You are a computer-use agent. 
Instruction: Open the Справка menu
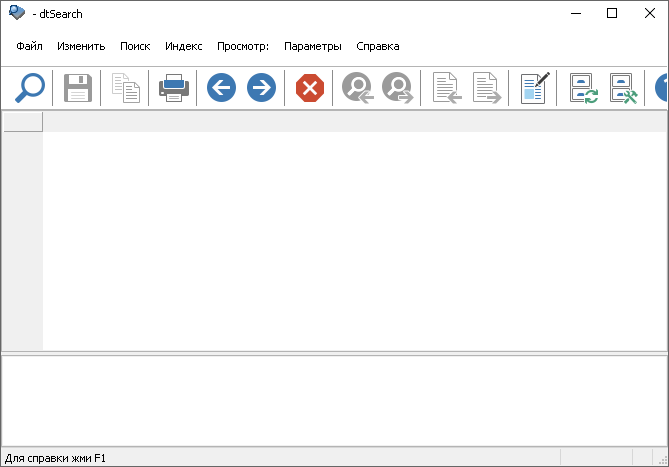pos(378,46)
